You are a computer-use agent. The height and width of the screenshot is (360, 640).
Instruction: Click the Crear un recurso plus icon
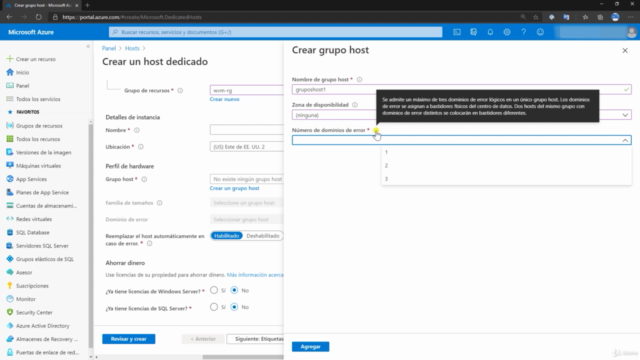click(10, 59)
